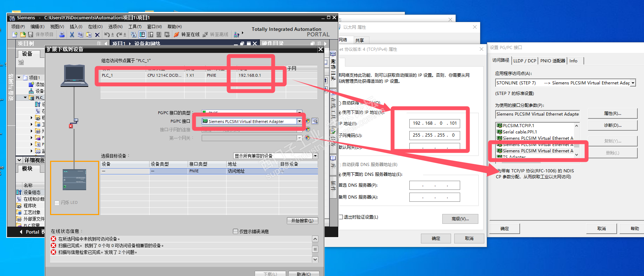Click the PLC device image in download dialog
This screenshot has height=276, width=644.
74,179
